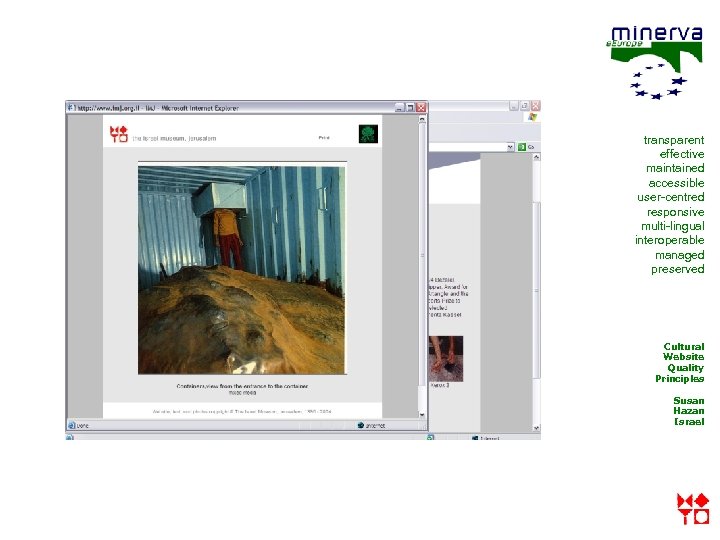Click the word "transparent" in principles list
This screenshot has height=540, width=720.
coord(674,140)
